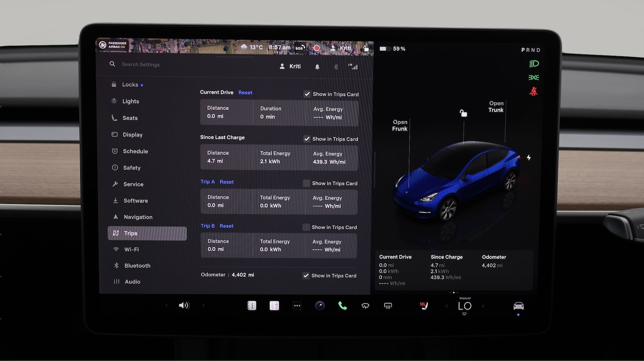644x361 pixels.
Task: Click the Search Settings input field
Action: pos(141,64)
